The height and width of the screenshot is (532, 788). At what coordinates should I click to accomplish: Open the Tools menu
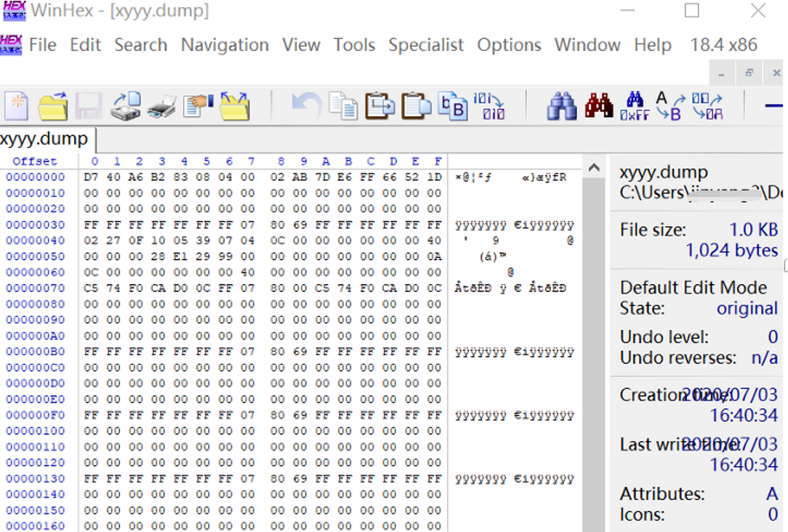pyautogui.click(x=354, y=45)
